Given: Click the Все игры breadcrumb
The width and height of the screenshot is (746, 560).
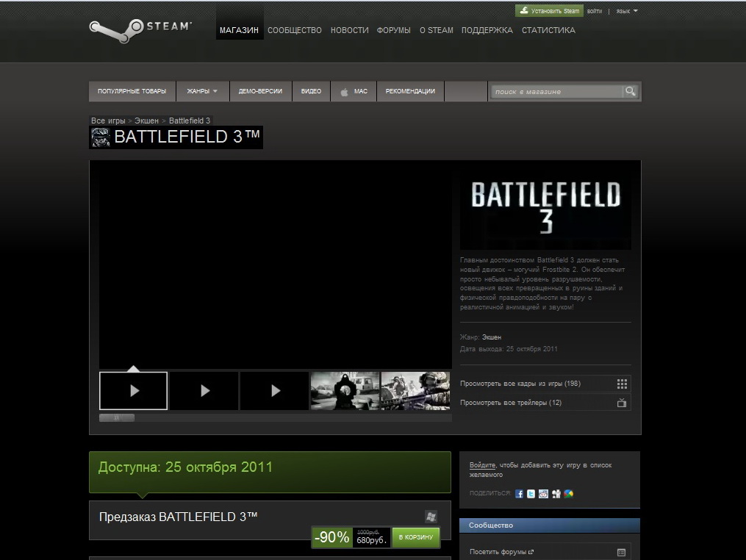Looking at the screenshot, I should pyautogui.click(x=109, y=121).
